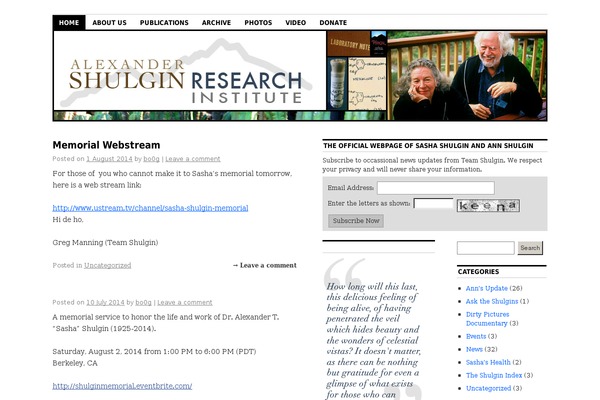Open Sasha's Health category
Screen dimensions: 600x400
488,362
